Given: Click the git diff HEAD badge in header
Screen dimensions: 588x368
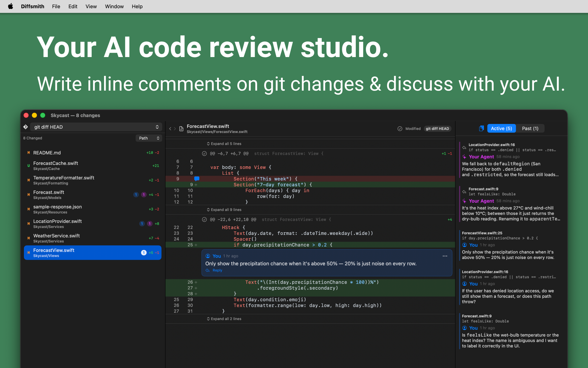Looking at the screenshot, I should [x=437, y=129].
